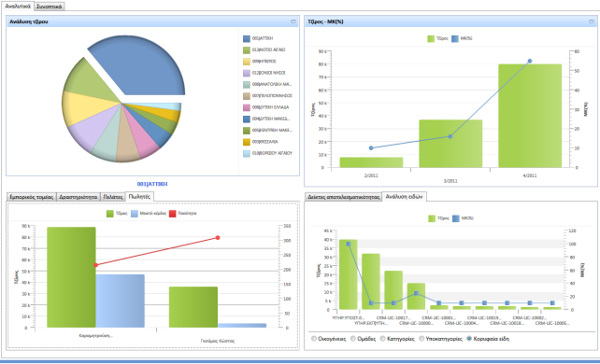The image size is (600, 364).
Task: Select the Ανάλυση ειδών tab
Action: [404, 196]
